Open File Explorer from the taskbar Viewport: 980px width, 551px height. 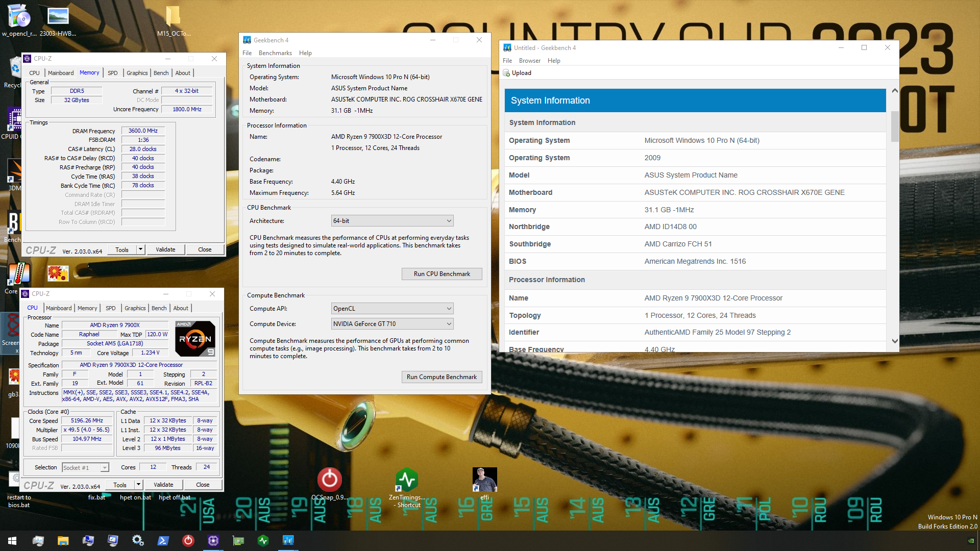coord(63,541)
